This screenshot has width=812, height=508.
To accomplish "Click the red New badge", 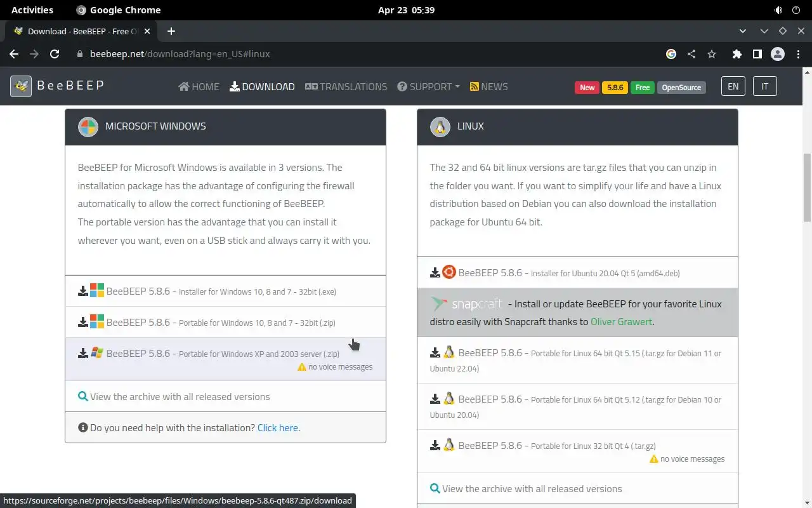I will (587, 88).
